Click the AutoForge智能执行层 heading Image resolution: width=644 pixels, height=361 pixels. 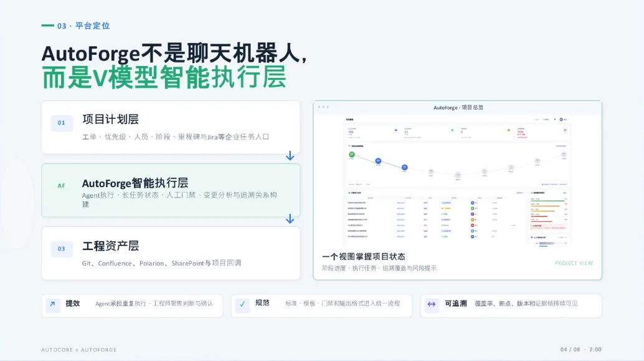pyautogui.click(x=135, y=183)
